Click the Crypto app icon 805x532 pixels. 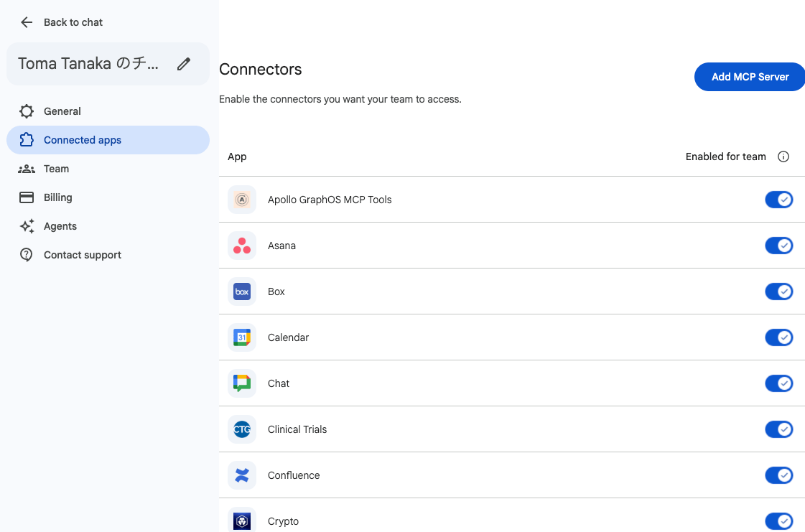[242, 521]
